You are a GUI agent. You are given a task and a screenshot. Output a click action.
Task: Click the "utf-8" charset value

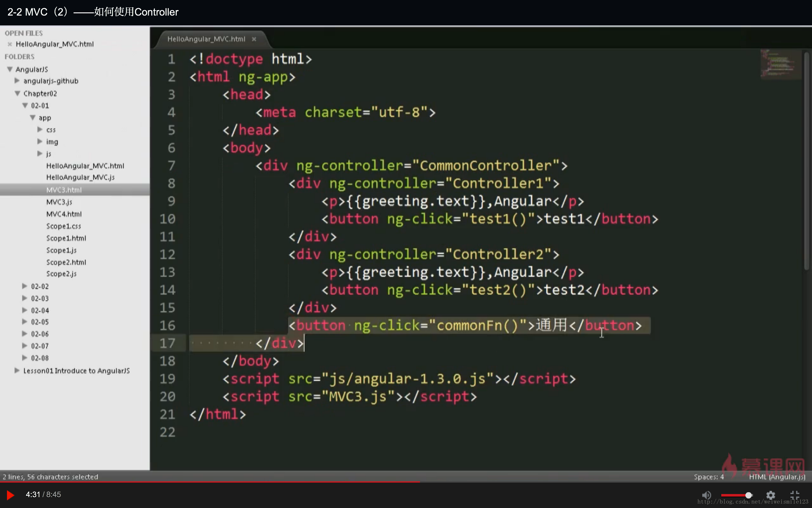(399, 112)
